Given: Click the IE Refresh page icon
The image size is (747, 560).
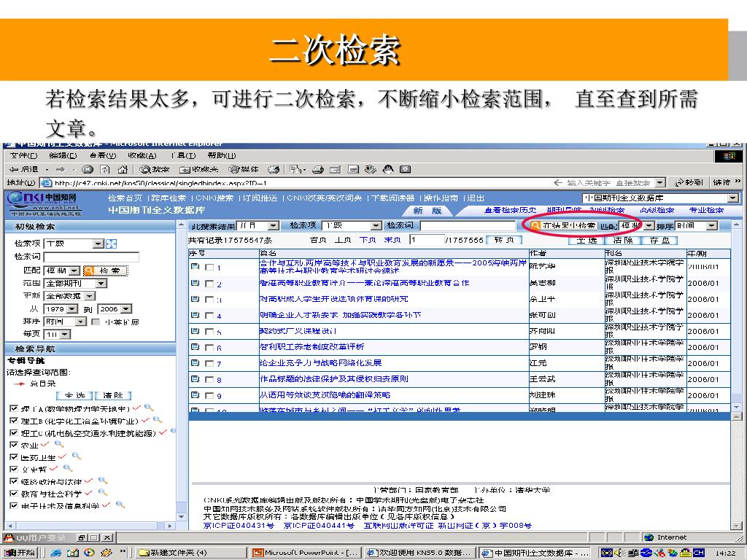Looking at the screenshot, I should click(x=105, y=169).
